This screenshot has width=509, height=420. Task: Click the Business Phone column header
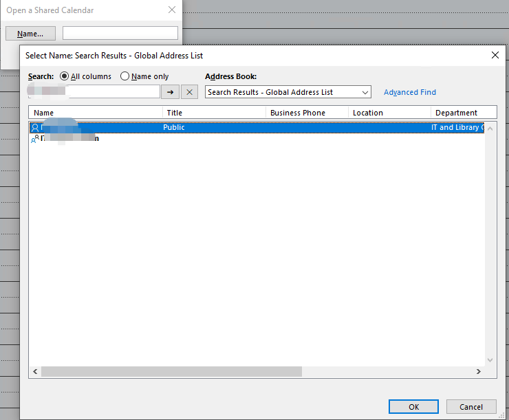coord(307,113)
